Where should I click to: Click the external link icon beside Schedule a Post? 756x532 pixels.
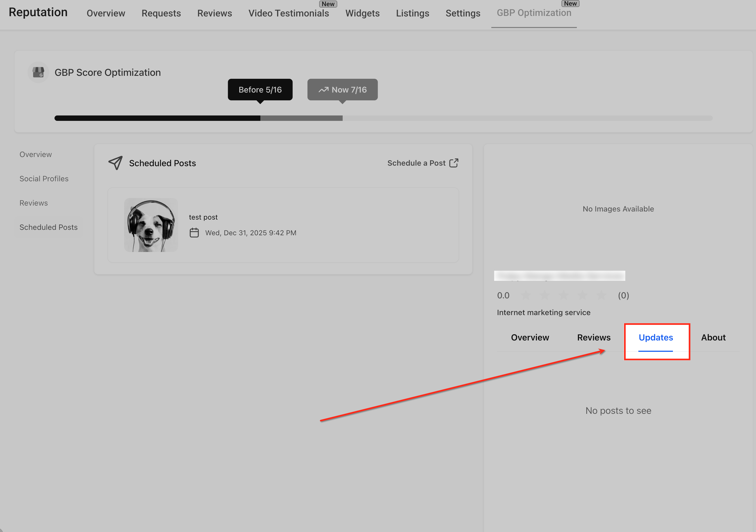click(454, 163)
